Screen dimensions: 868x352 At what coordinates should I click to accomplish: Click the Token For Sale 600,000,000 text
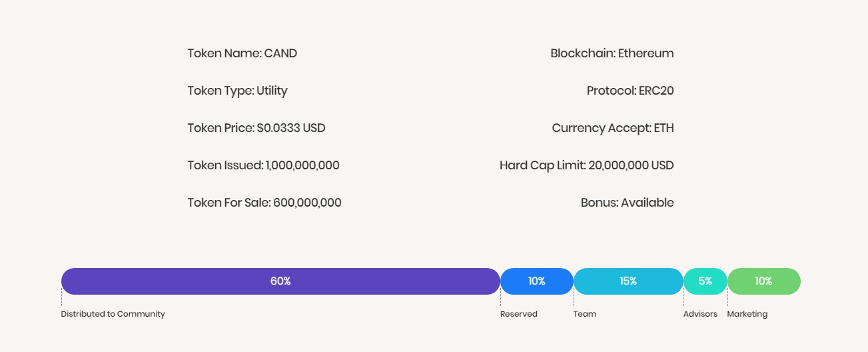pyautogui.click(x=264, y=203)
